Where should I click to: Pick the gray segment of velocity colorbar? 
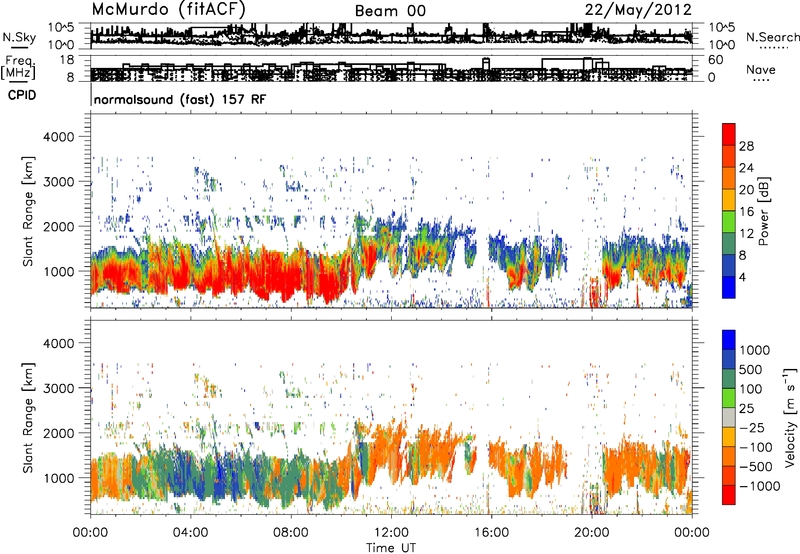[x=729, y=417]
